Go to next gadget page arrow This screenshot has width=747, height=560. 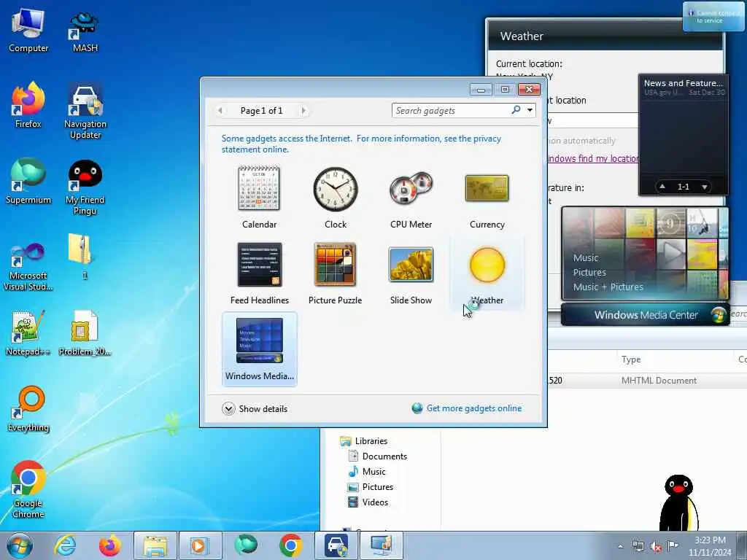tap(303, 111)
